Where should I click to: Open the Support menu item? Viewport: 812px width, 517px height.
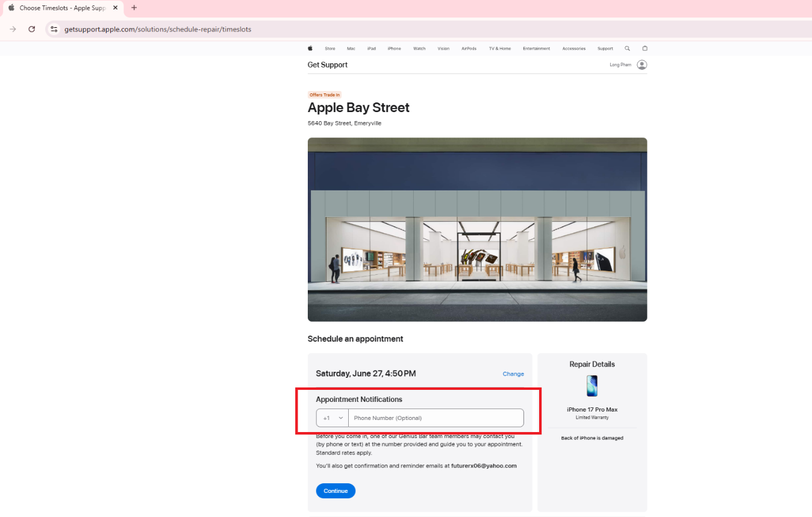(x=605, y=48)
